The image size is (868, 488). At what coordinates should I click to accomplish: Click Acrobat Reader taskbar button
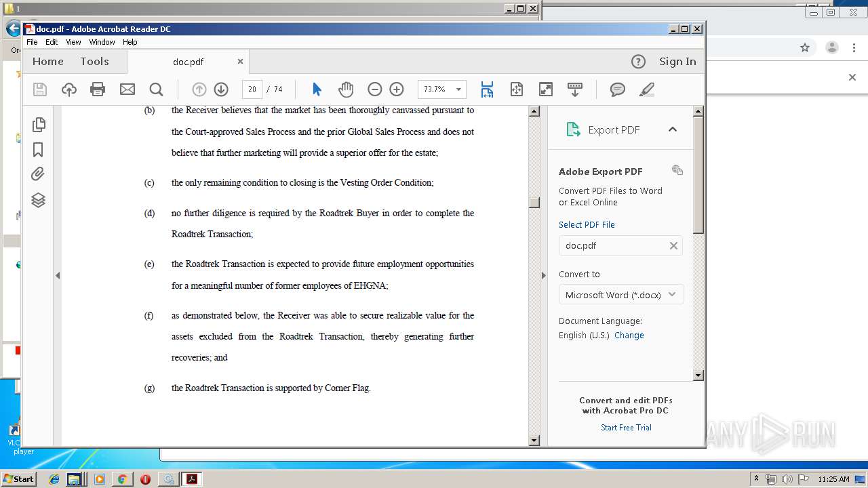(x=192, y=479)
